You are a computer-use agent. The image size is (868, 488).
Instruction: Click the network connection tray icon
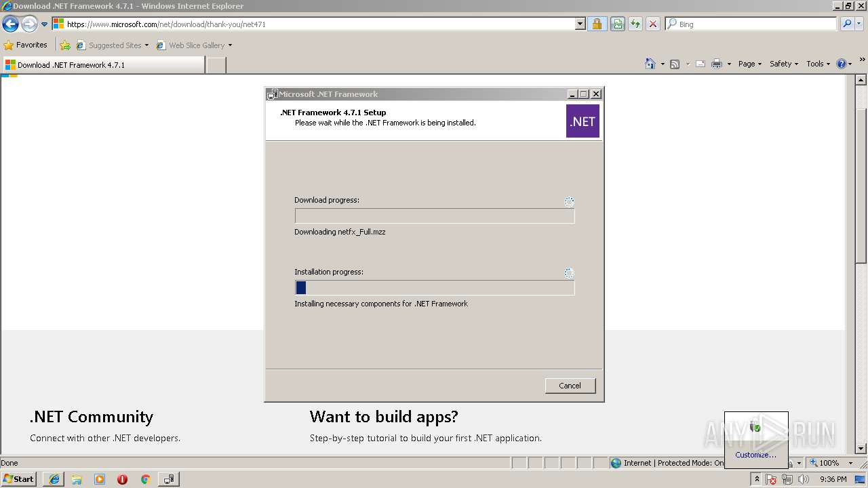(787, 479)
